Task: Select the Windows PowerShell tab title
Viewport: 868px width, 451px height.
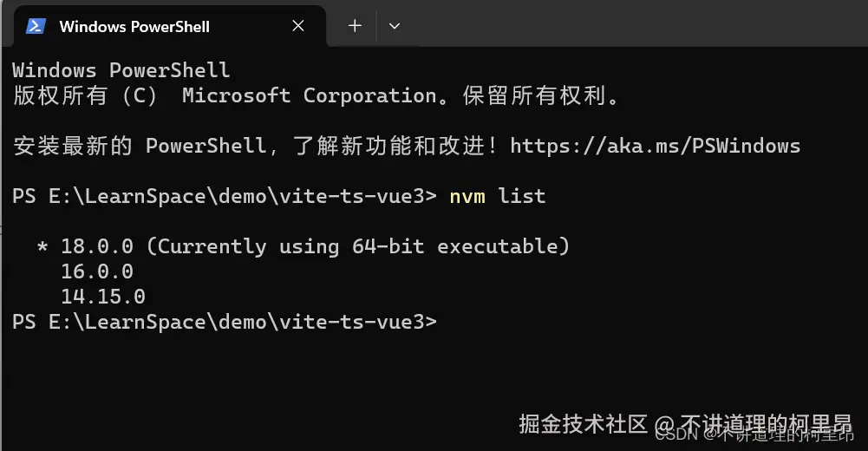Action: coord(134,26)
